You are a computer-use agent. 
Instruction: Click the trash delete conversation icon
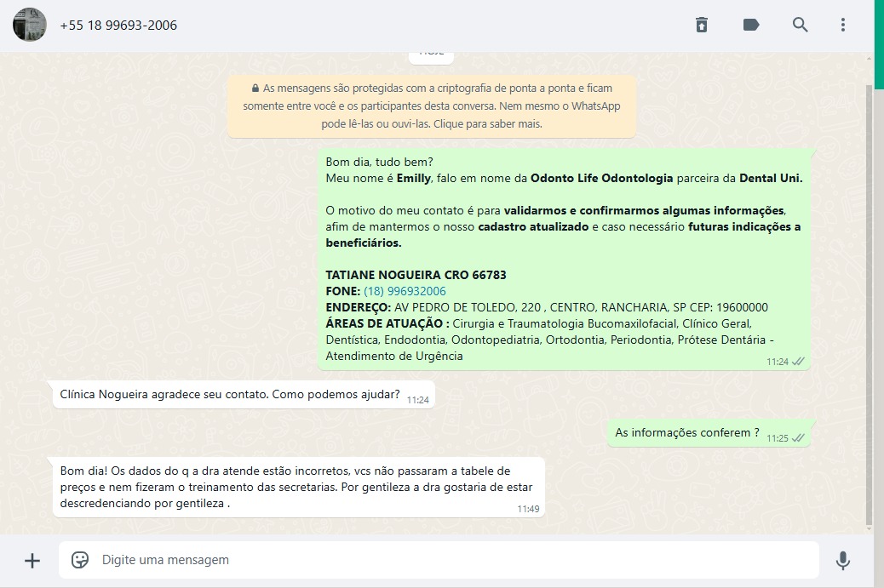[701, 25]
